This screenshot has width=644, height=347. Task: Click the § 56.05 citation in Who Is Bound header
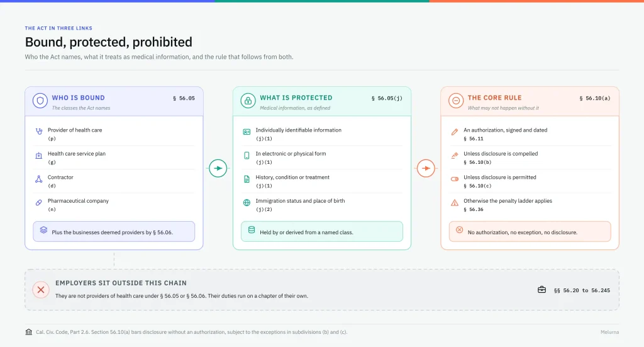tap(184, 98)
